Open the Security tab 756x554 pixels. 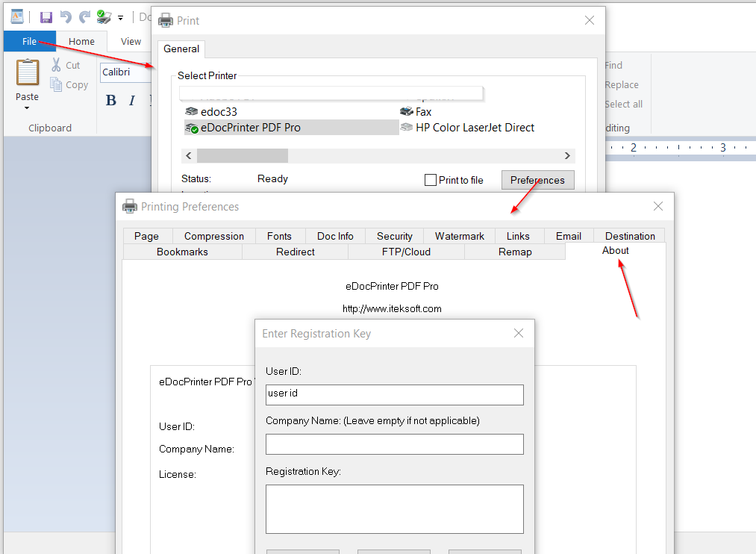394,236
